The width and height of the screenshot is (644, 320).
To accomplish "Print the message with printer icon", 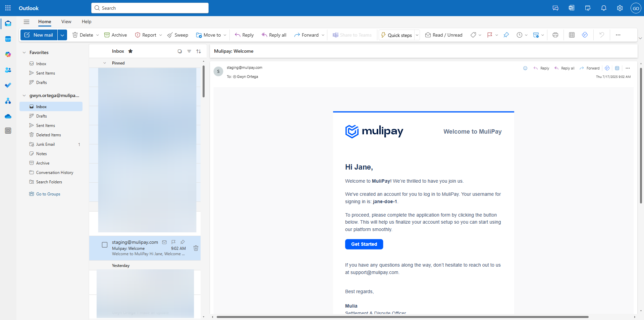I will pos(555,35).
